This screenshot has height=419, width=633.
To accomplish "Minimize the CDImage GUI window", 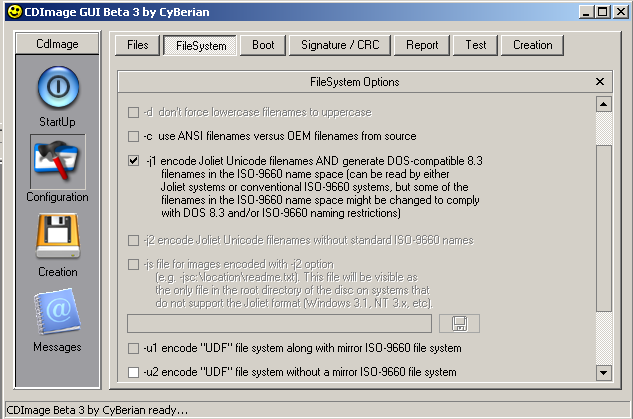I will [x=586, y=12].
